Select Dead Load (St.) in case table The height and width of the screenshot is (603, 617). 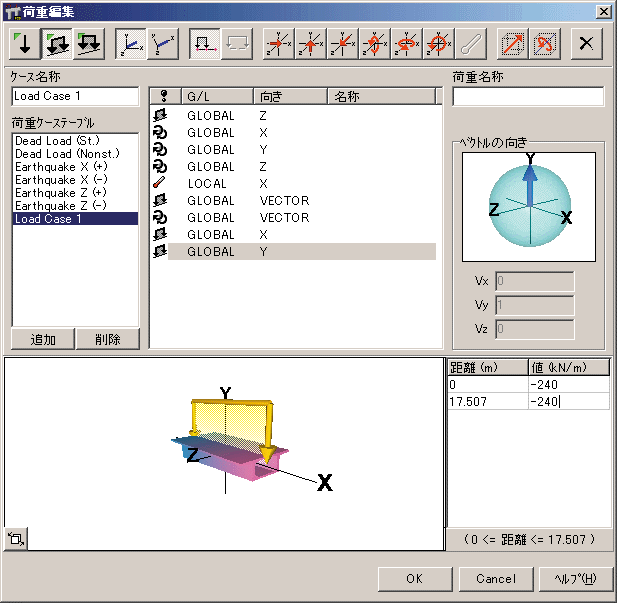pos(76,141)
